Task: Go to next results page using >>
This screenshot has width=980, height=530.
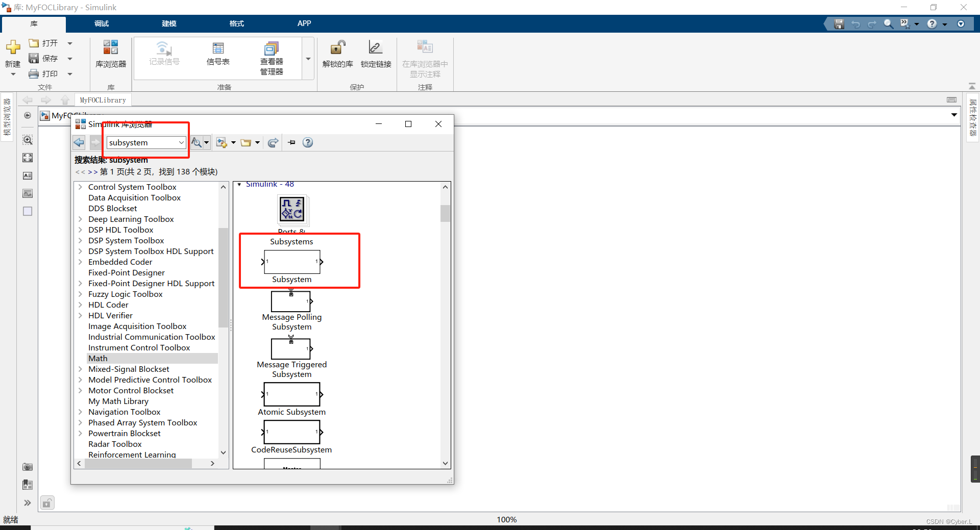Action: [x=92, y=172]
